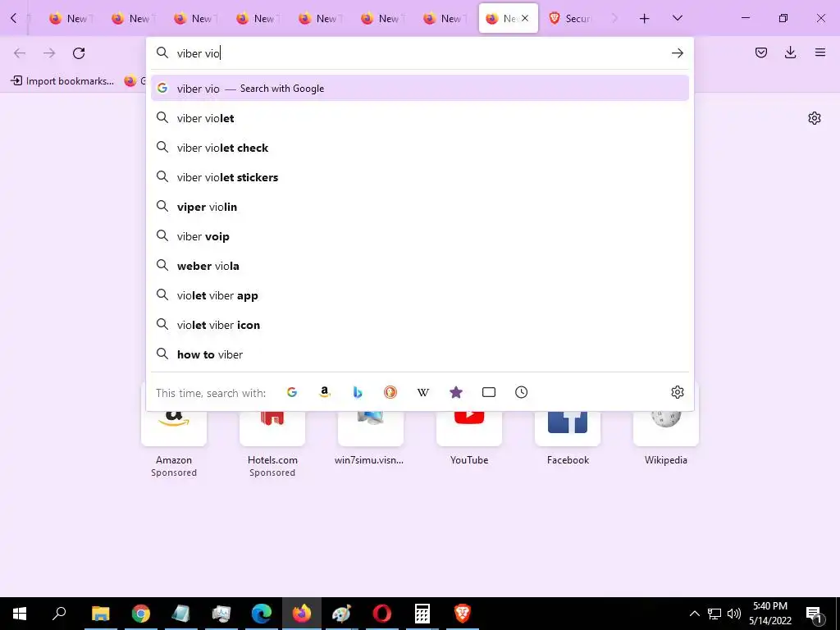Image resolution: width=840 pixels, height=630 pixels.
Task: Launch Opera from the taskbar
Action: [x=382, y=614]
